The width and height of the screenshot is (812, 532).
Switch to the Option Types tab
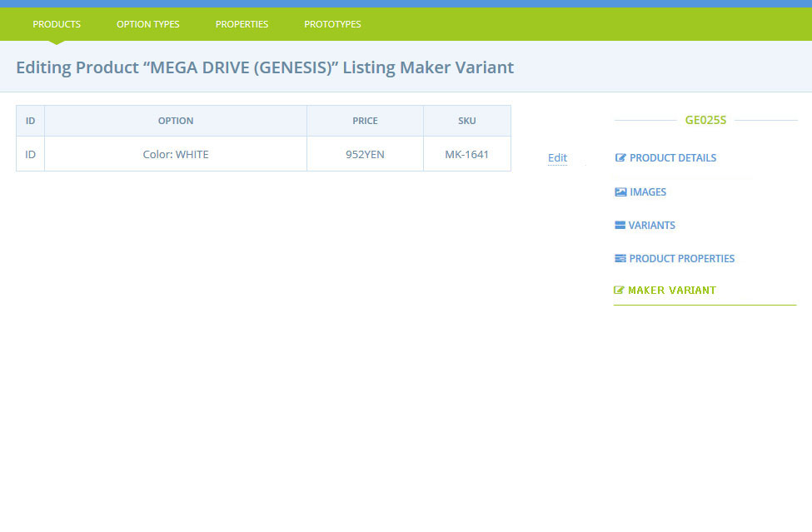click(147, 24)
